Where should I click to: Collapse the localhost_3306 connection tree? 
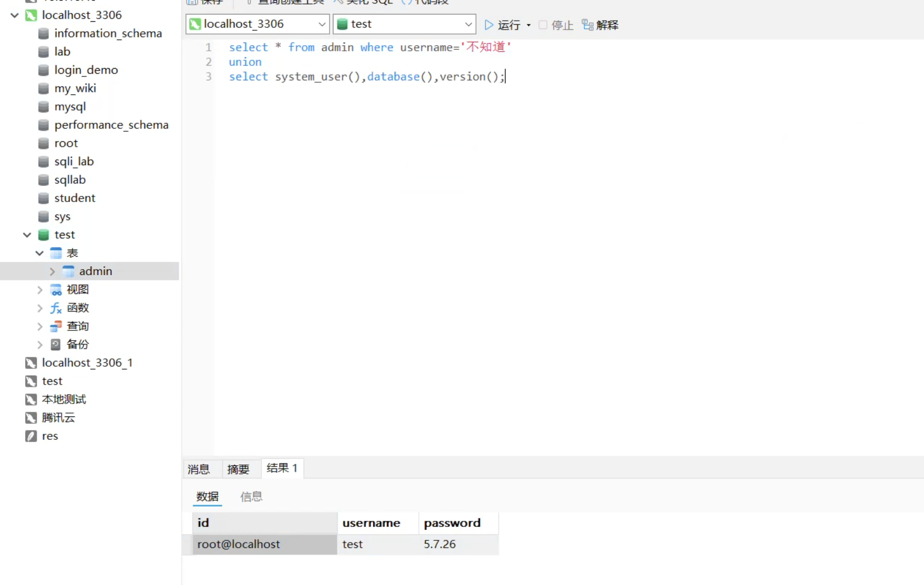point(15,15)
